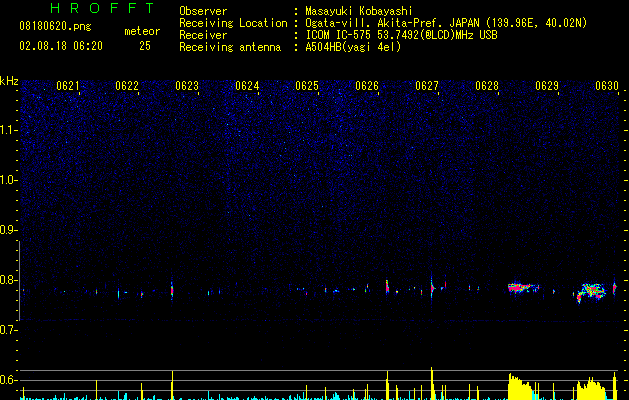
Task: Click the date stamp 02.08.18 06:20
Action: tap(61, 46)
